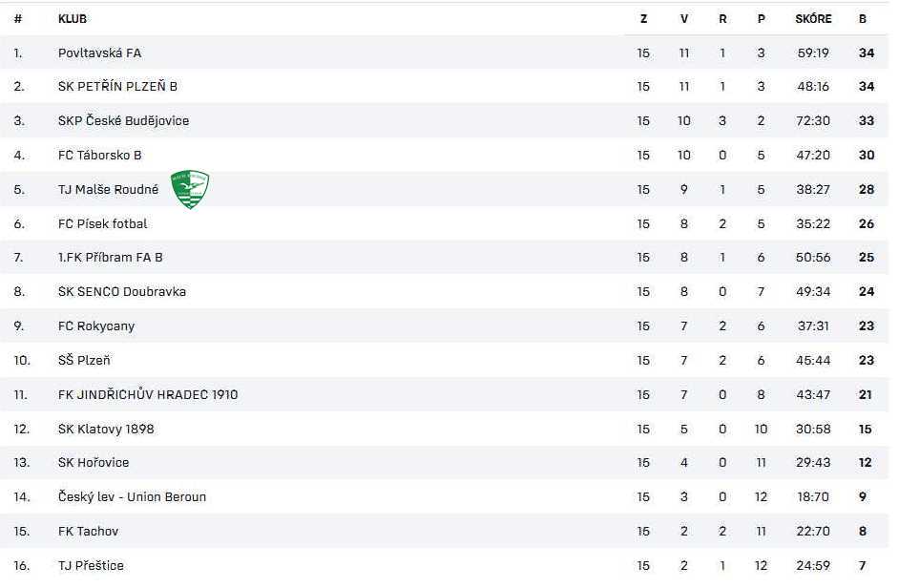
Task: Open the SŠ Plzeň team link
Action: [84, 360]
